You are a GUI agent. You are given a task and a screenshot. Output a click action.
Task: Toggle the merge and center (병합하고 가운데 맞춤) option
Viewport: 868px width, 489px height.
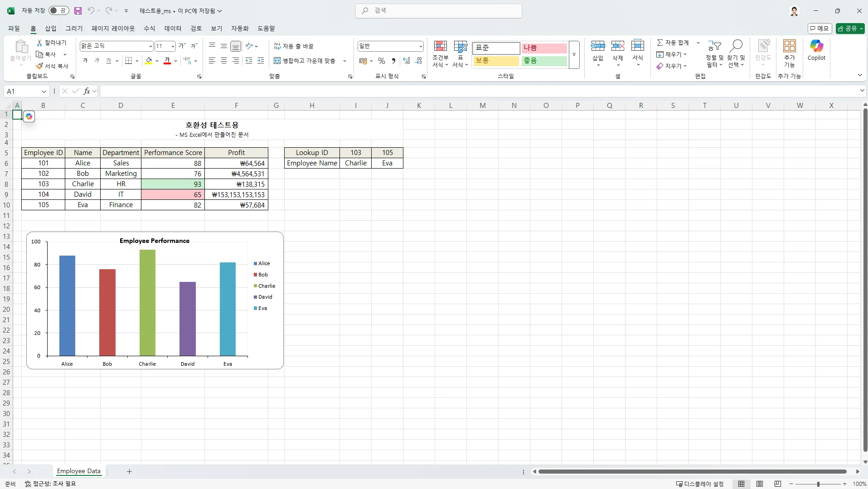coord(305,60)
